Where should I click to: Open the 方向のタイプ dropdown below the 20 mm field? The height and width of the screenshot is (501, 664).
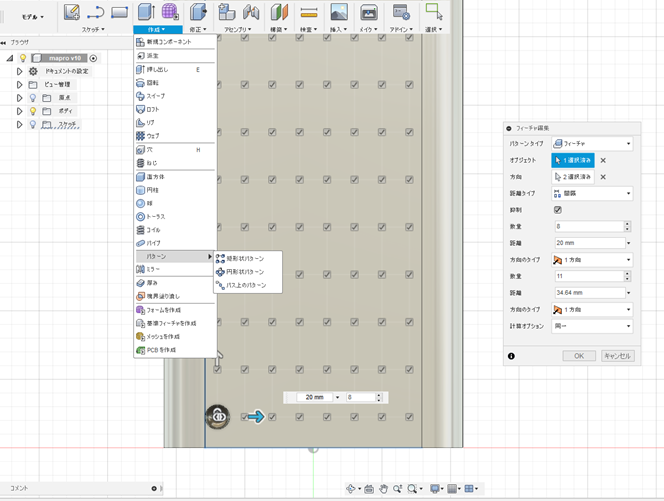coord(592,260)
